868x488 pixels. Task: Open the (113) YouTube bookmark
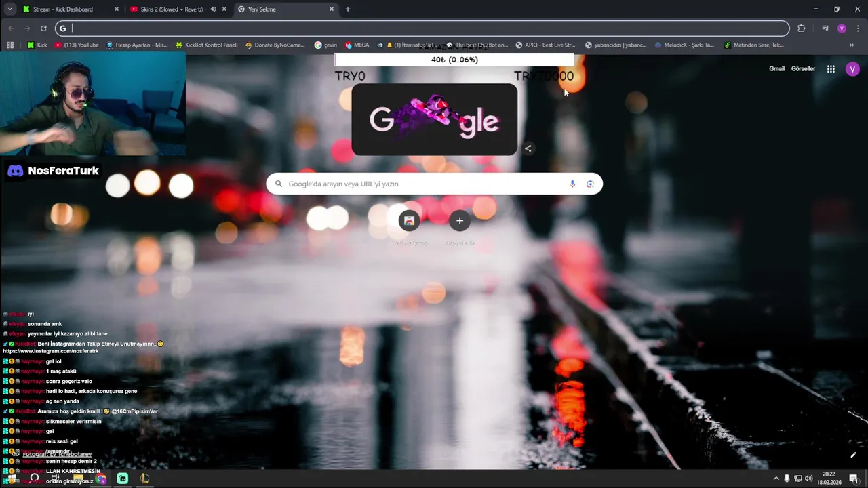[77, 45]
